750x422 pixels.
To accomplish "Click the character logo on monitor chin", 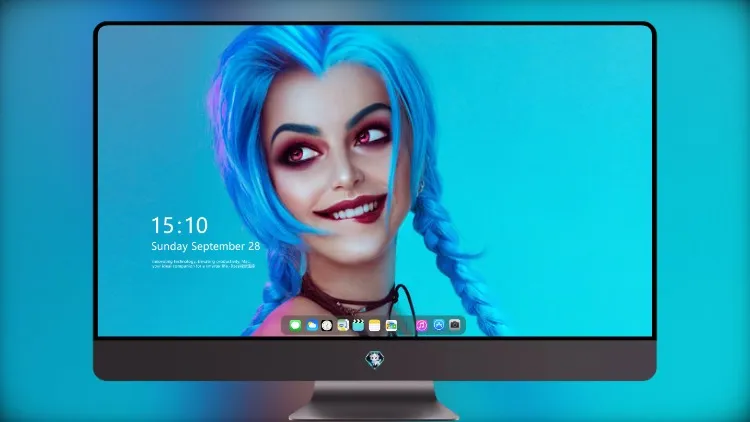I will [x=375, y=360].
